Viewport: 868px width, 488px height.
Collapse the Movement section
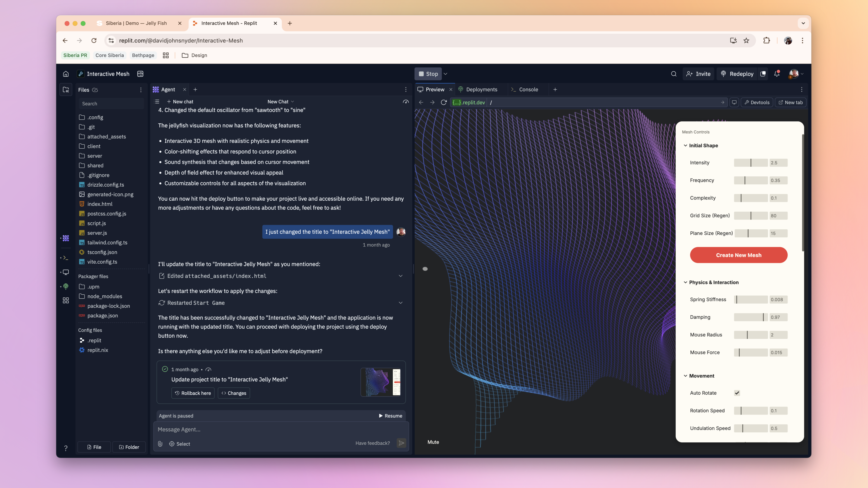[x=685, y=376]
